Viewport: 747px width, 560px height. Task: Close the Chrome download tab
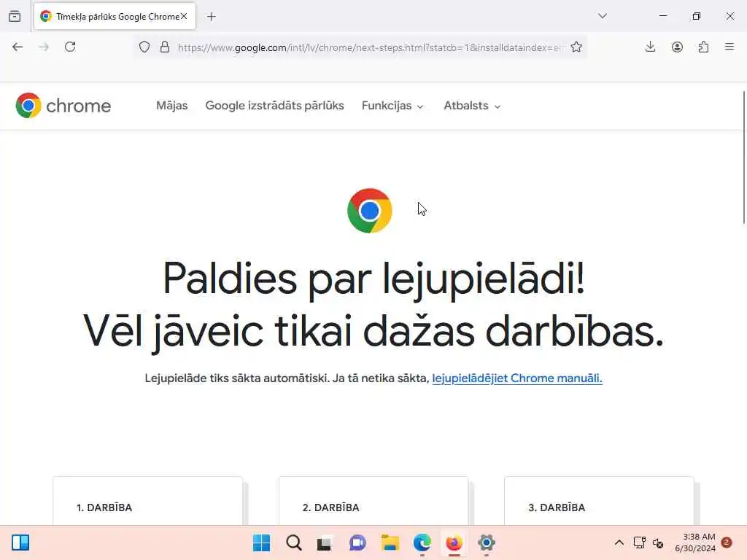184,16
